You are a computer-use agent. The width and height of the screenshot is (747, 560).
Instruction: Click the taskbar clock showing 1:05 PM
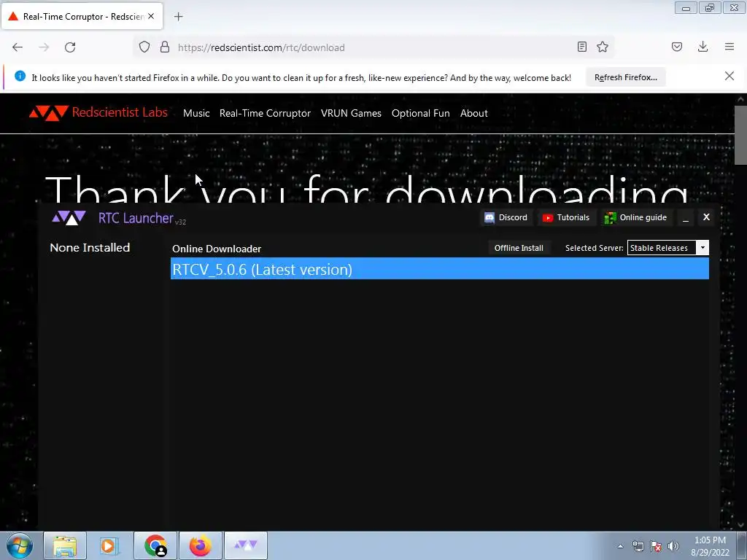[710, 546]
